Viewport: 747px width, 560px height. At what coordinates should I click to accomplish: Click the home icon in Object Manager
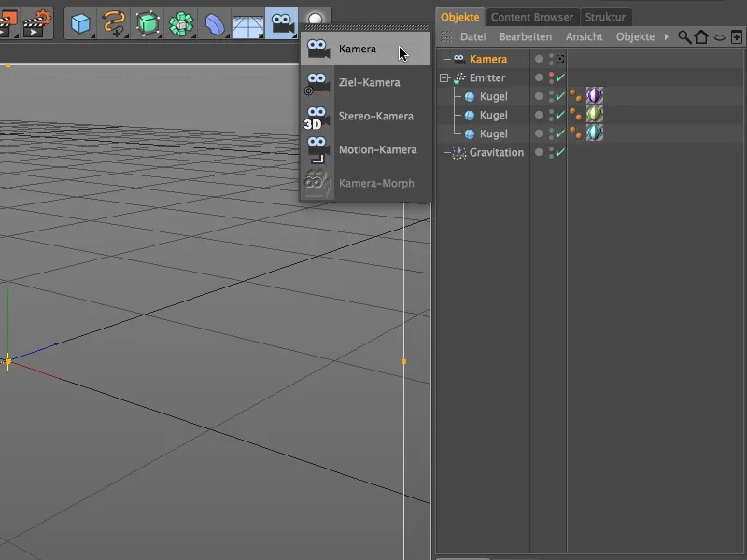tap(702, 38)
